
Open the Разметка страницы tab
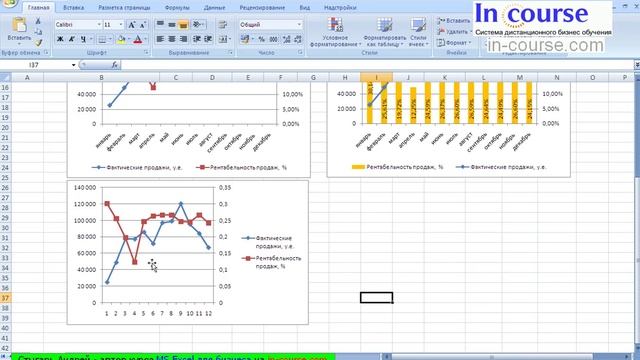(124, 7)
